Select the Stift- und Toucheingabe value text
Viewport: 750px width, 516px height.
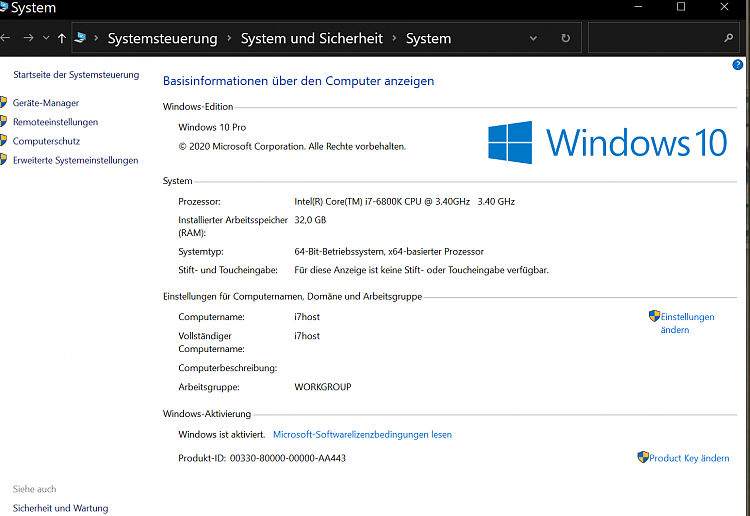(421, 270)
